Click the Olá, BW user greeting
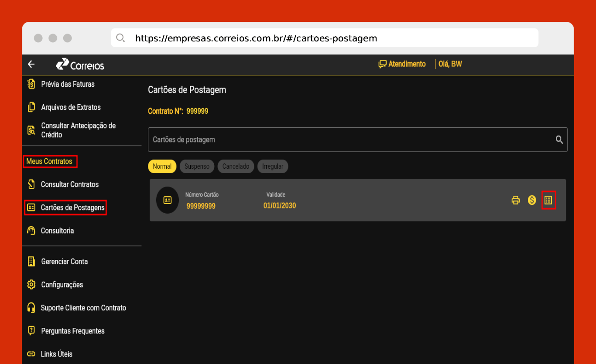Viewport: 596px width, 364px height. click(x=450, y=64)
